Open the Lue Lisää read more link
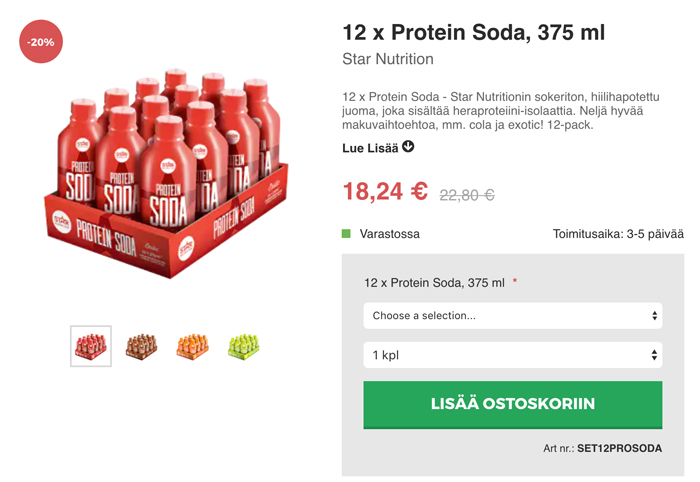This screenshot has height=482, width=700. coord(370,148)
